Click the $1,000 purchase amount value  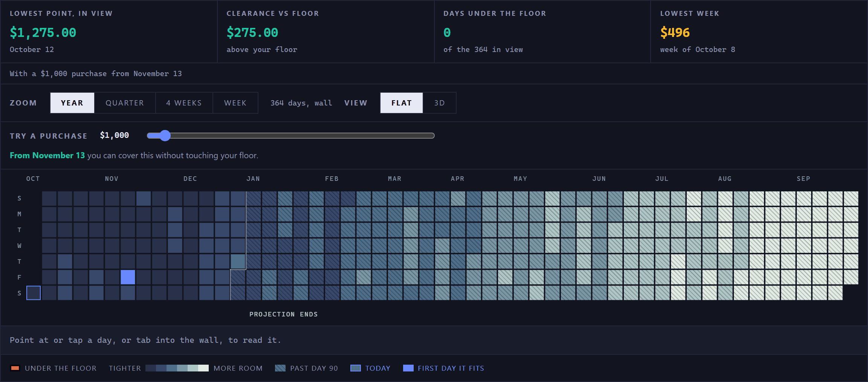tap(115, 135)
